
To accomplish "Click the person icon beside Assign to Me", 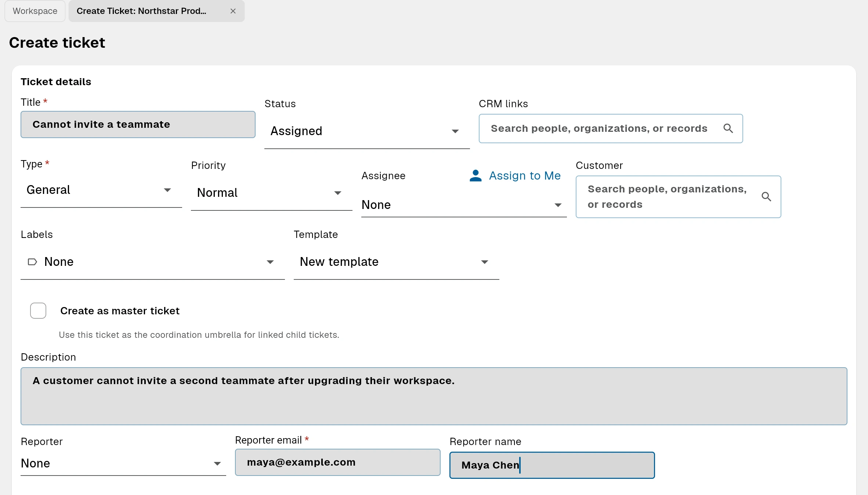I will pyautogui.click(x=475, y=176).
